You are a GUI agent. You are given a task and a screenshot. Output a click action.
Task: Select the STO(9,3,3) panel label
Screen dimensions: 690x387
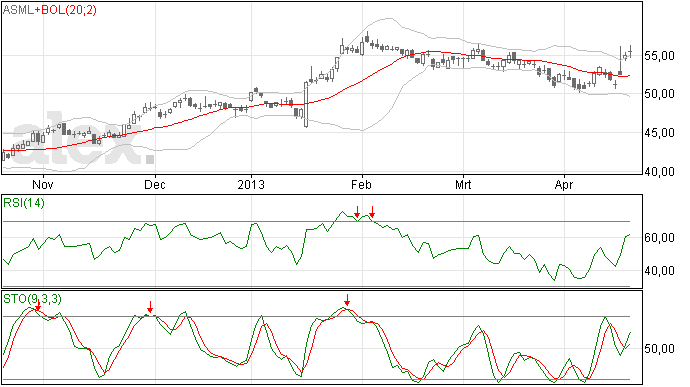point(32,299)
